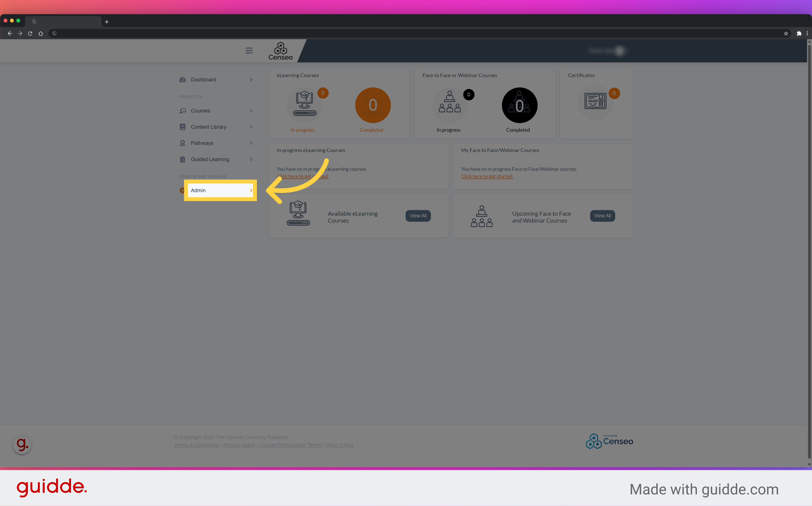The width and height of the screenshot is (812, 506).
Task: Click the Guided Learning icon in sidebar
Action: [182, 159]
